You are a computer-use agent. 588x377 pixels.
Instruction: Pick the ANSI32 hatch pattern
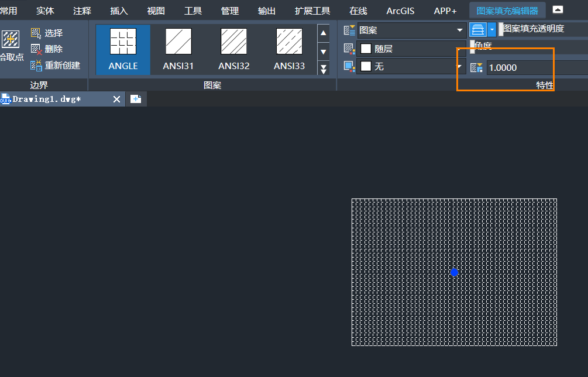[x=233, y=49]
